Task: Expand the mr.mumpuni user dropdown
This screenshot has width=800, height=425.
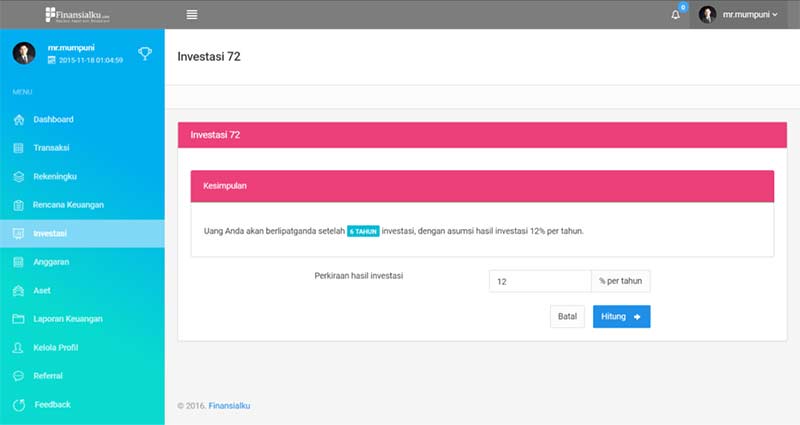Action: tap(739, 15)
